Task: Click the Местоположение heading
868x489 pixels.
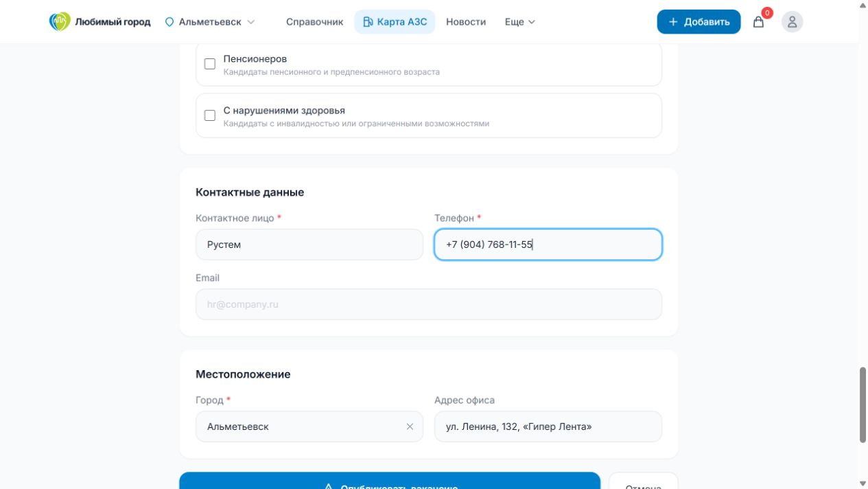Action: coord(243,374)
